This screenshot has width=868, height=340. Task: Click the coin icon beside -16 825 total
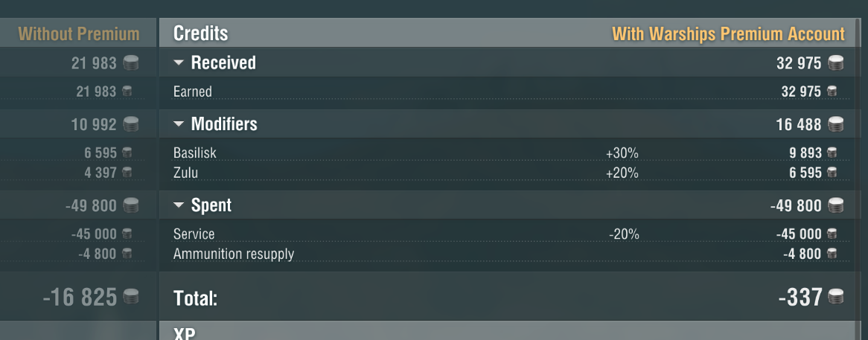coord(130,298)
